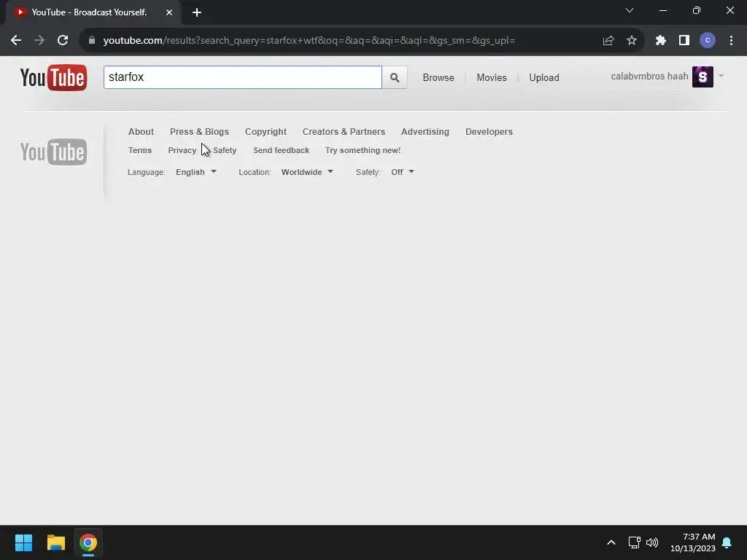
Task: Open the Windows Start menu
Action: 23,542
